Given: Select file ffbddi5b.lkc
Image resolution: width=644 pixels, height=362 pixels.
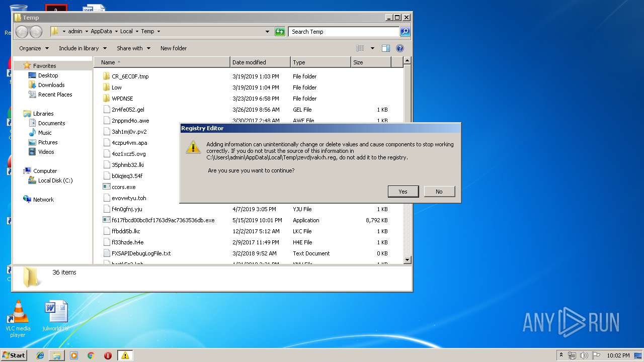Looking at the screenshot, I should 126,231.
